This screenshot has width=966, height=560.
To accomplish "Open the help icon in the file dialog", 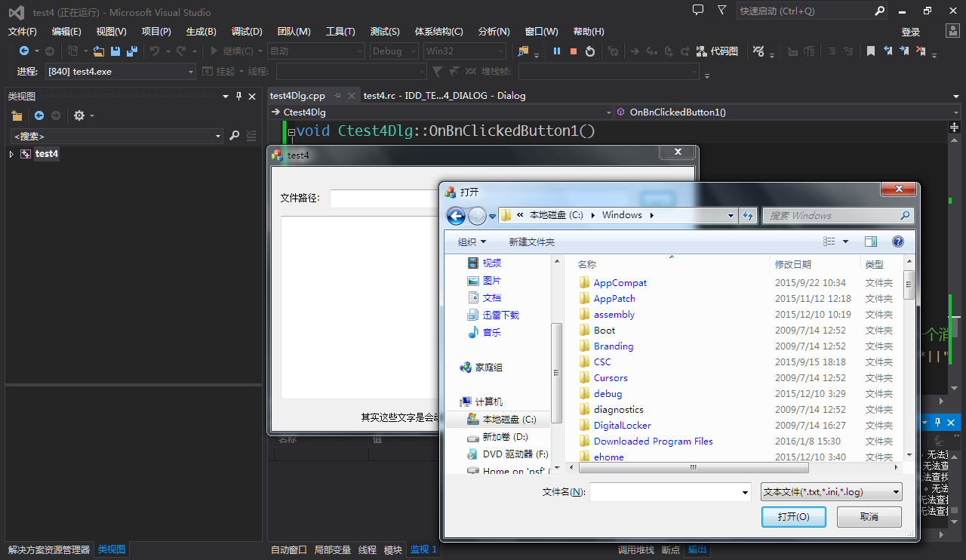I will tap(897, 242).
